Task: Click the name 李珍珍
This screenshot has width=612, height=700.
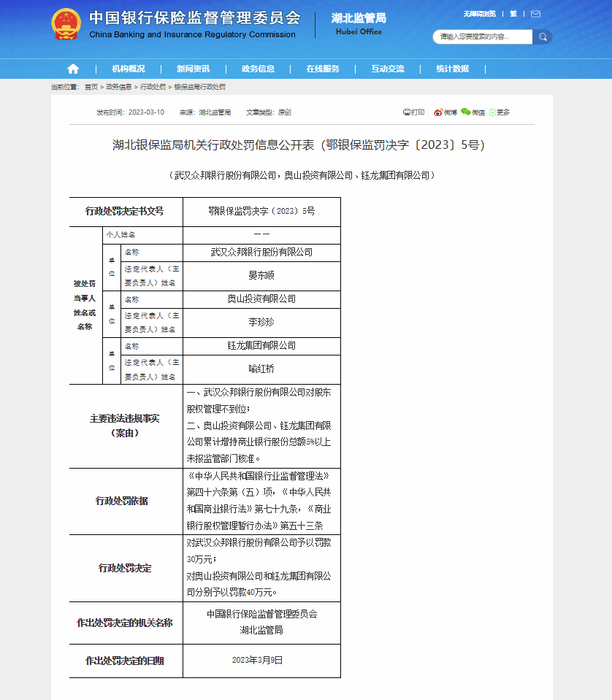Action: [x=261, y=323]
